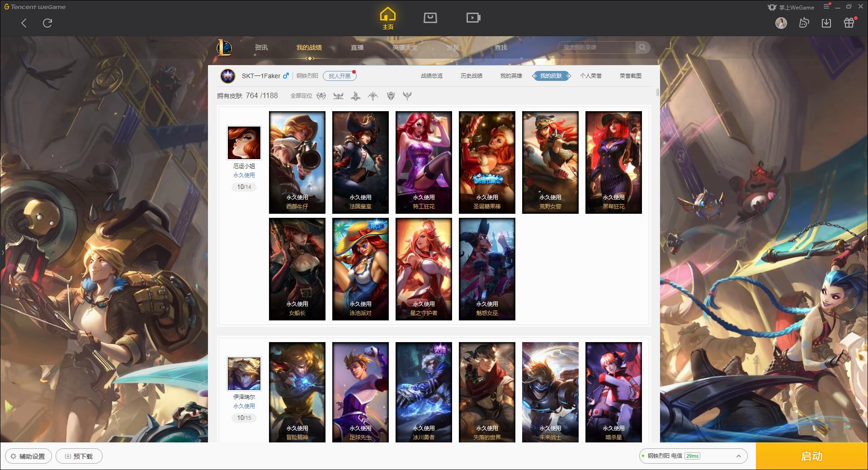Image resolution: width=868 pixels, height=470 pixels.
Task: Open the 黑帮狂花 skin card
Action: 613,162
